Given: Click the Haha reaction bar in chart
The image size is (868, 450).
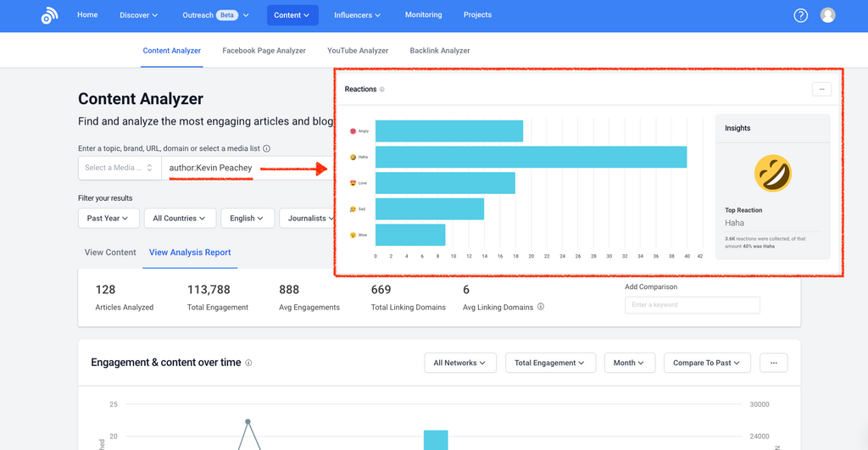Looking at the screenshot, I should click(x=531, y=157).
